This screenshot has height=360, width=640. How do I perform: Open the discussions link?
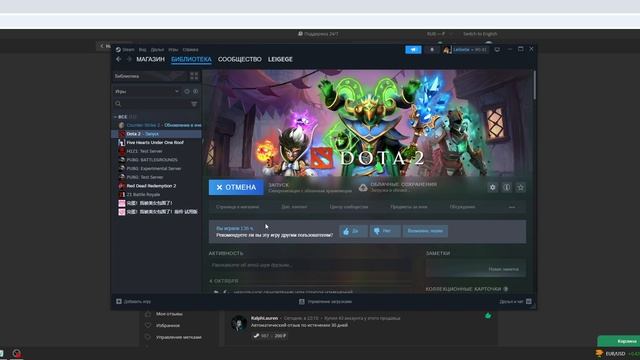(462, 207)
